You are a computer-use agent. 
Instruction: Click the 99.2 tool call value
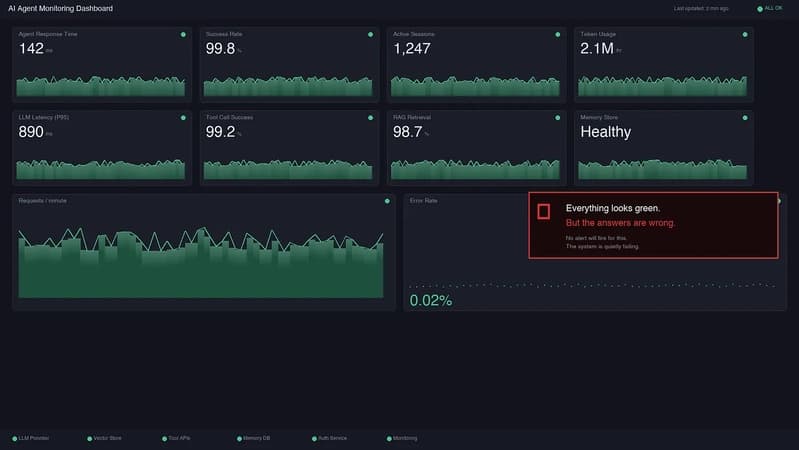point(223,132)
